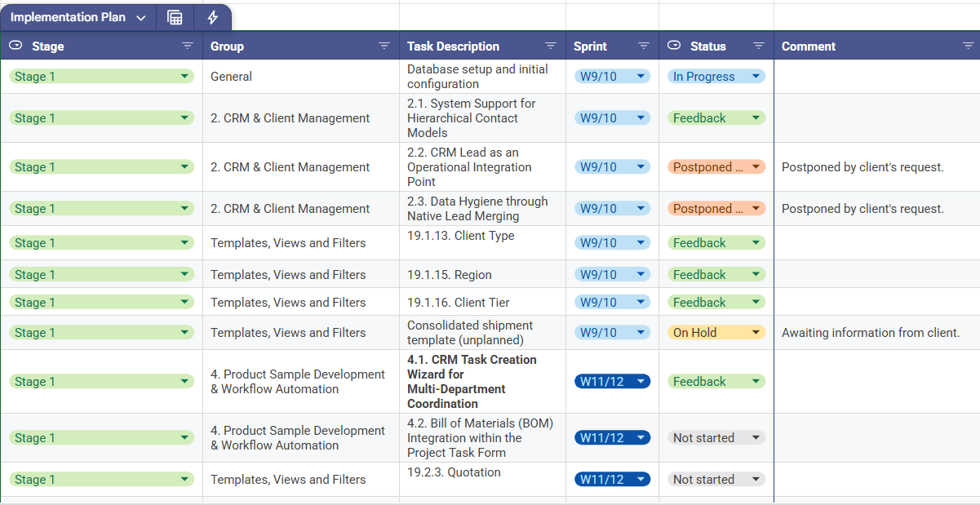Click the lightning bolt icon in the table toolbar
This screenshot has height=505, width=980.
coord(213,17)
